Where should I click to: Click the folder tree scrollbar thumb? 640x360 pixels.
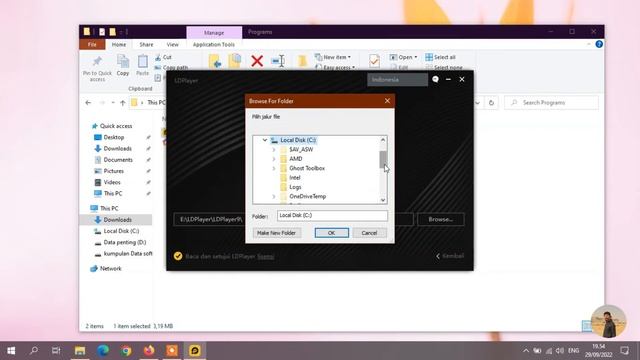coord(382,159)
